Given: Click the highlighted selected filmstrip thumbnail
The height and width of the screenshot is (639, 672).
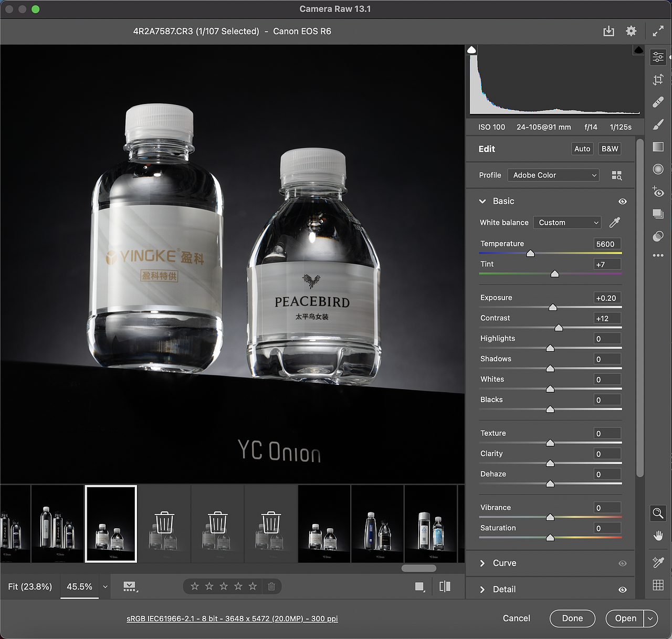Looking at the screenshot, I should (x=111, y=524).
